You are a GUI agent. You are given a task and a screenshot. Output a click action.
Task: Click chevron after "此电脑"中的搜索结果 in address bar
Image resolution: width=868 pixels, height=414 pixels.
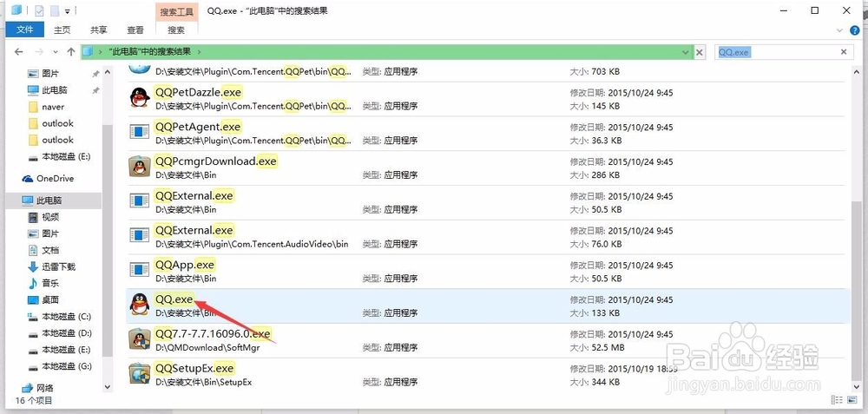(x=200, y=51)
